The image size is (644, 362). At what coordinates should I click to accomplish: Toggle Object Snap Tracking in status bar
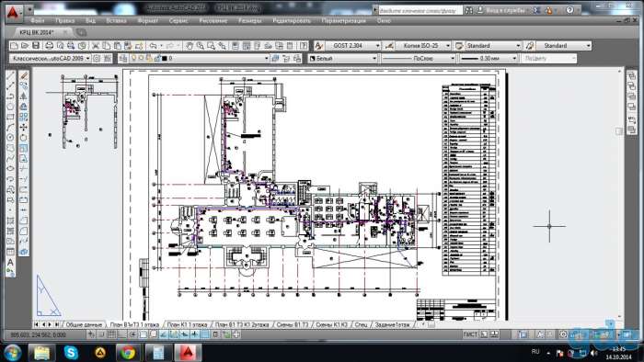pyautogui.click(x=164, y=334)
